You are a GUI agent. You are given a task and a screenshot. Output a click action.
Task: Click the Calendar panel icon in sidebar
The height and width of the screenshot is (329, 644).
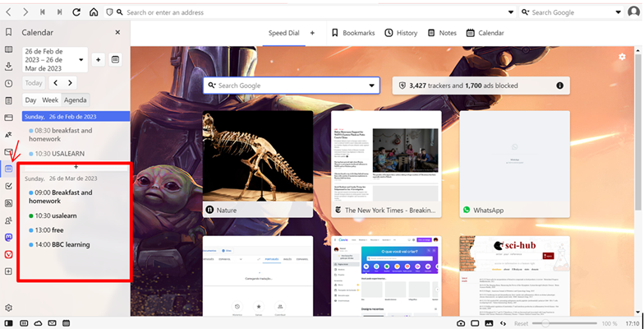[x=8, y=169]
